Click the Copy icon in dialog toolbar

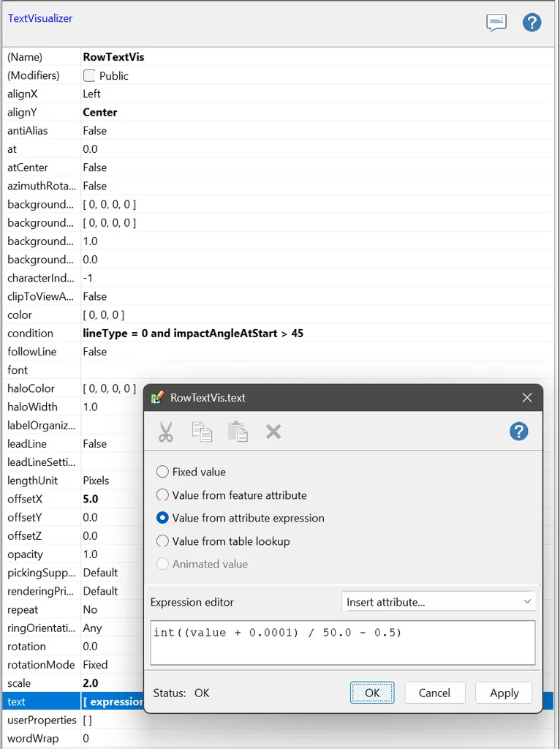(x=202, y=432)
